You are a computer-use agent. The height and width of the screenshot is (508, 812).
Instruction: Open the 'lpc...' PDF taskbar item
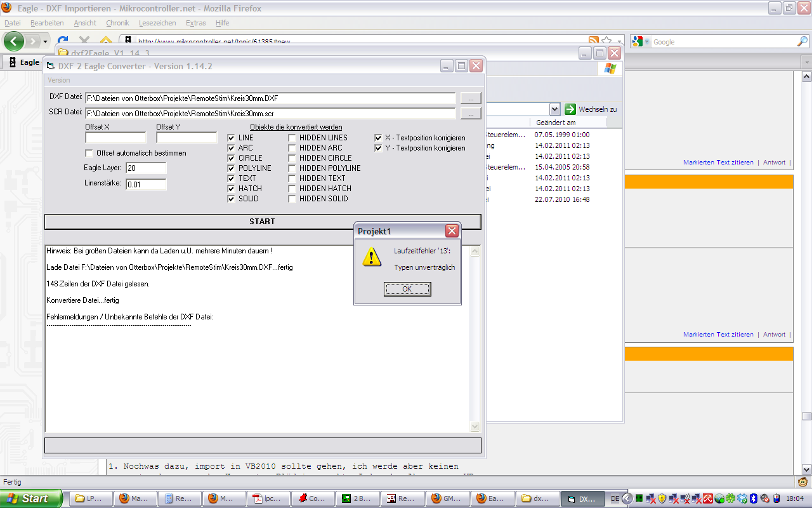tap(270, 498)
